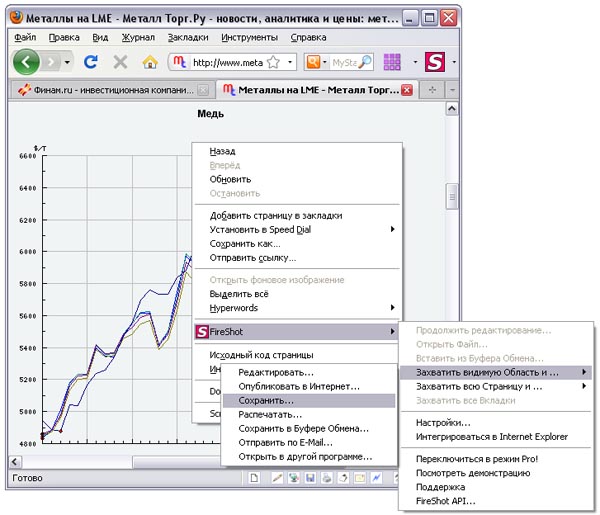Image resolution: width=600 pixels, height=515 pixels.
Task: Click in the MySta search input field
Action: tap(344, 62)
